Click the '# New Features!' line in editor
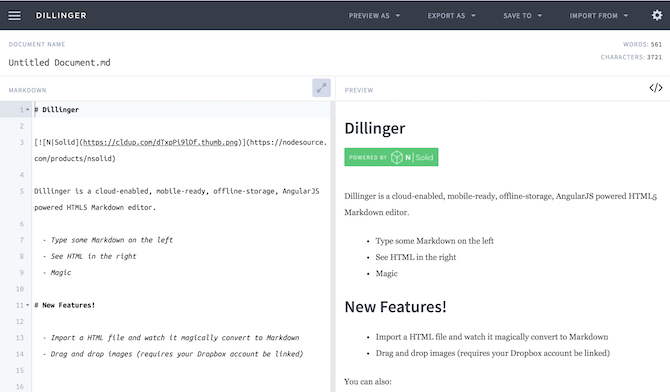The width and height of the screenshot is (670, 392). click(x=65, y=305)
